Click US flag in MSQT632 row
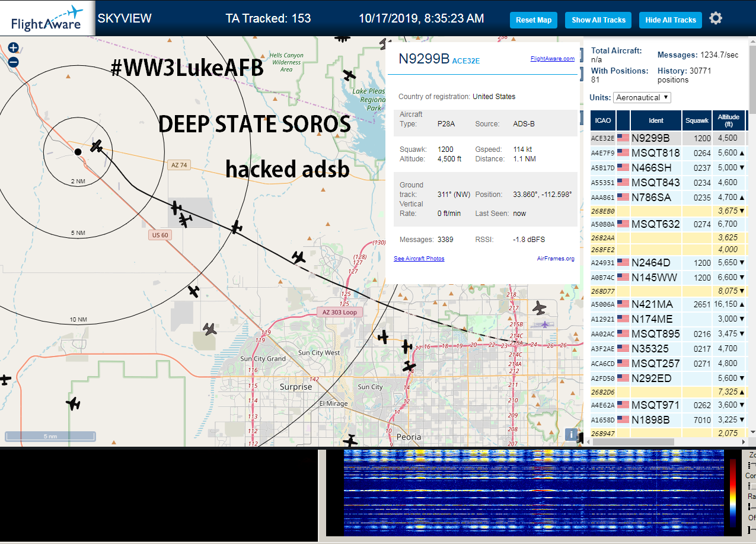This screenshot has width=756, height=544. point(623,224)
